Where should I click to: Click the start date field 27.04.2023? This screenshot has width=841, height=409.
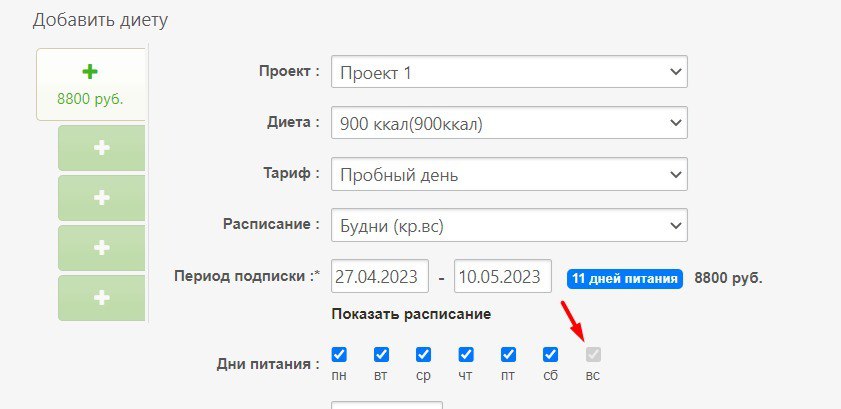coord(380,276)
